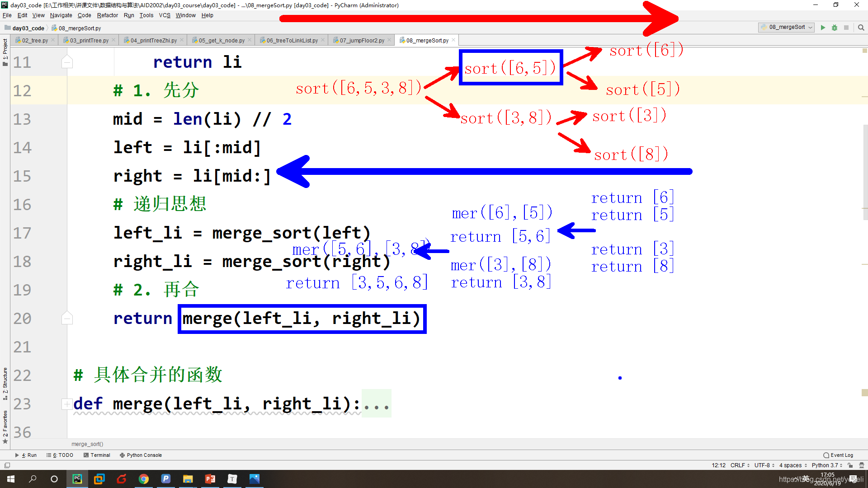Image resolution: width=868 pixels, height=488 pixels.
Task: Open File Explorer from the taskbar
Action: [x=188, y=479]
